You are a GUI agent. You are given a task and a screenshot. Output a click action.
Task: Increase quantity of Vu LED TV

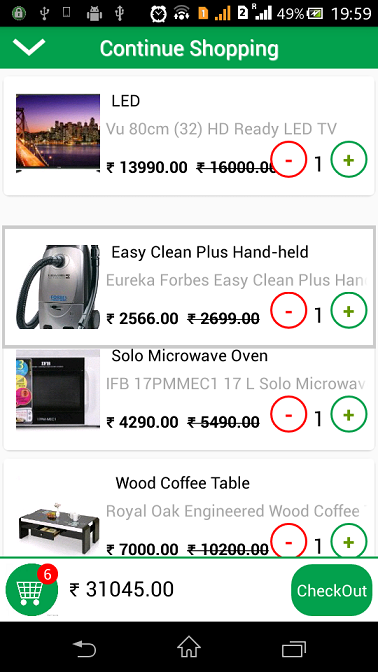(349, 159)
